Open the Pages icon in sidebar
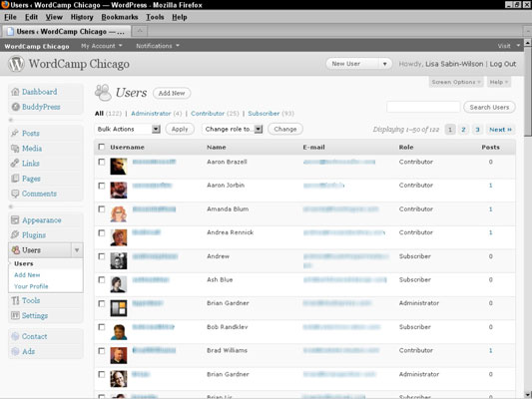This screenshot has width=532, height=399. click(x=15, y=179)
